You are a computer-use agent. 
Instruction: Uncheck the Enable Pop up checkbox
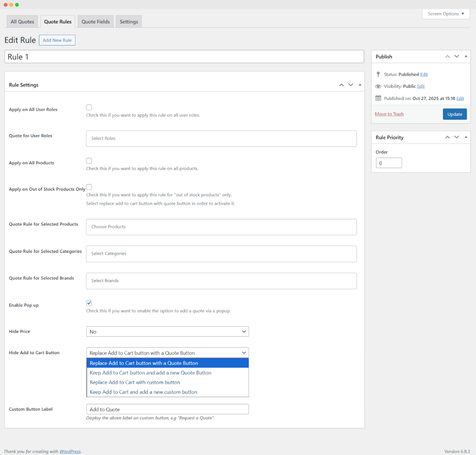[89, 303]
